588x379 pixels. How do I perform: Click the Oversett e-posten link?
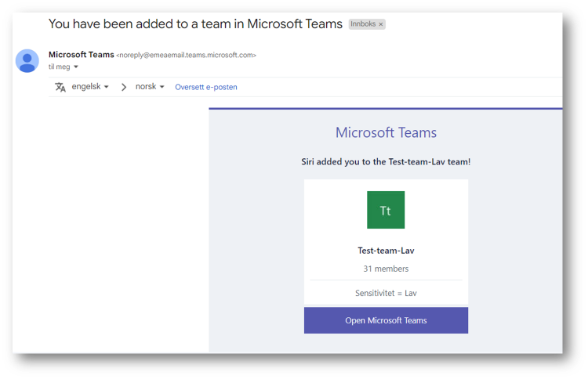[x=206, y=87]
